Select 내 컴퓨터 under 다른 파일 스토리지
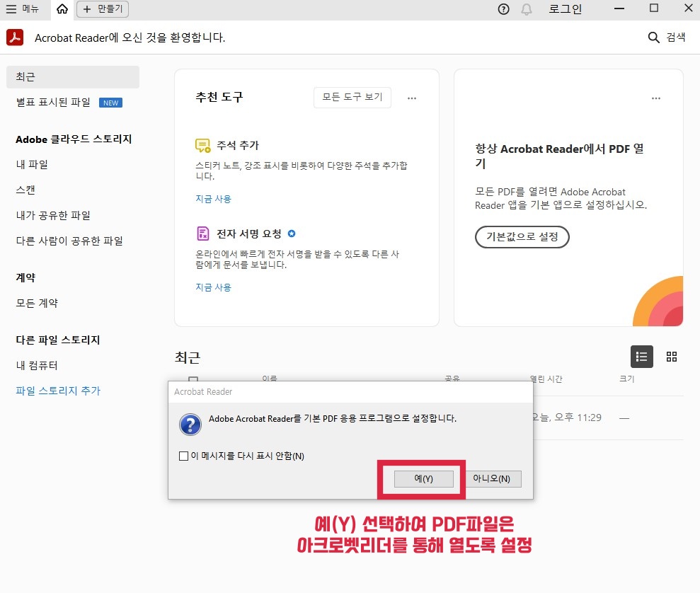This screenshot has height=593, width=700. coord(36,365)
